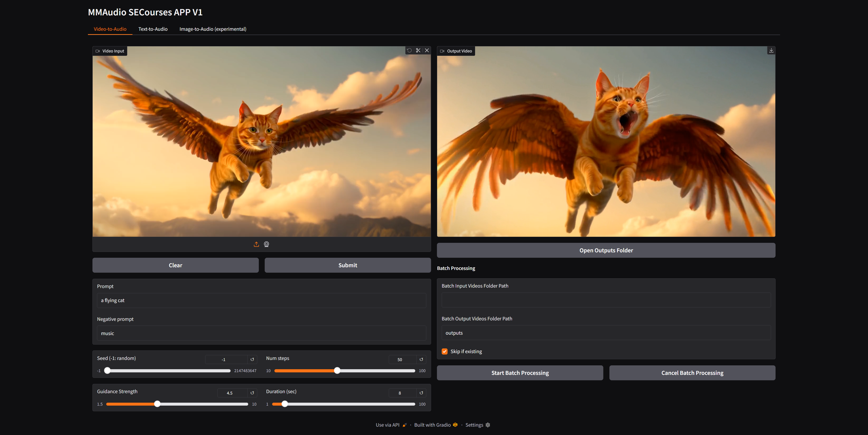Reset the Seed value to default

coord(252,359)
